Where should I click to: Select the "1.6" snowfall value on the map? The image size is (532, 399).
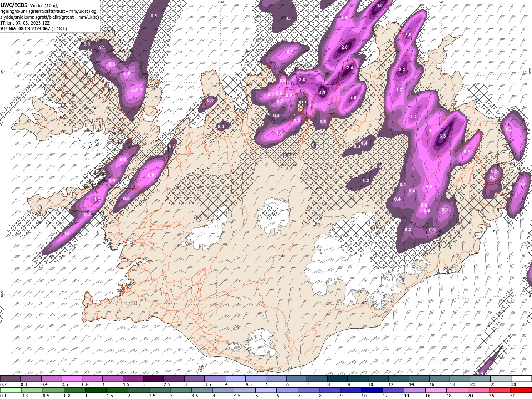click(409, 34)
